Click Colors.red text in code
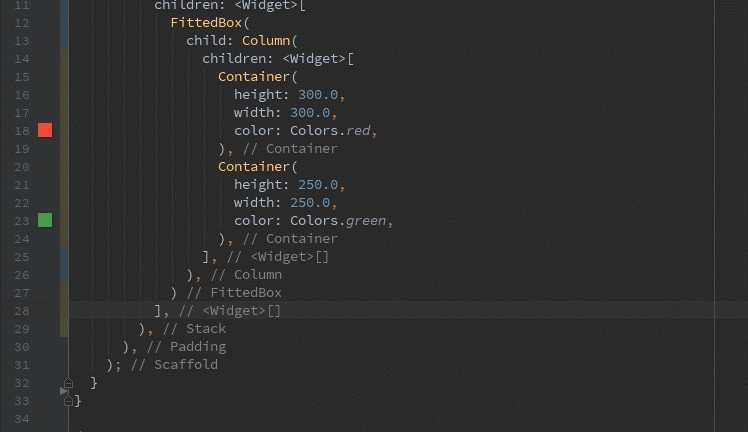This screenshot has width=748, height=432. tap(330, 131)
